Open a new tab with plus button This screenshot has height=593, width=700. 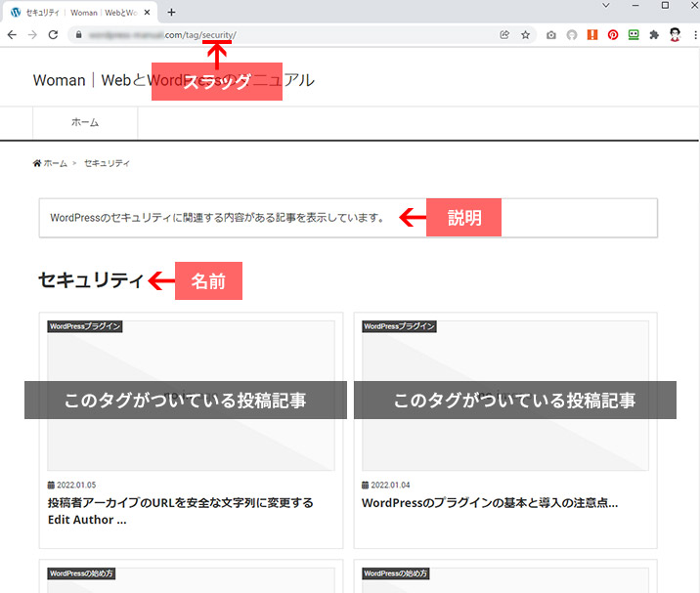171,13
